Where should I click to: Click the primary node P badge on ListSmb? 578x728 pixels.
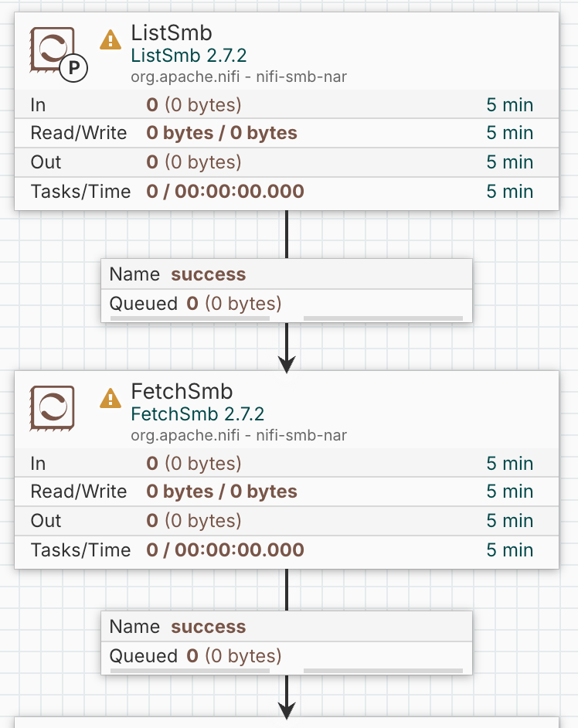click(x=74, y=68)
